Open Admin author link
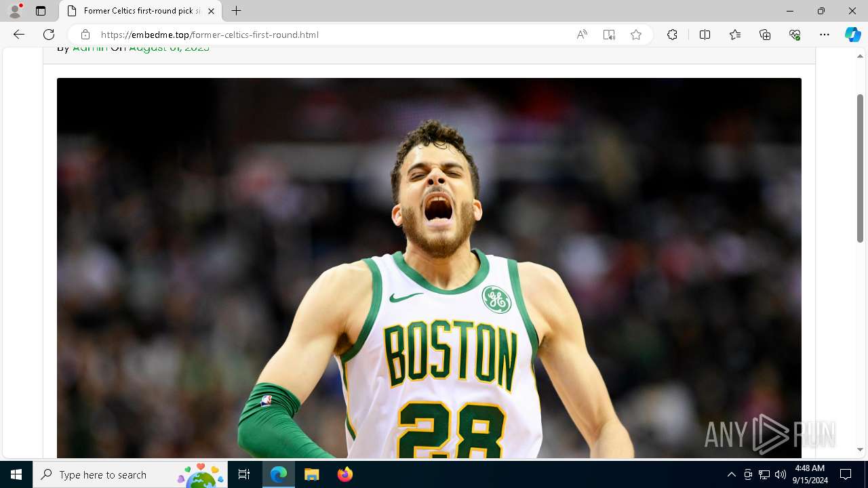The height and width of the screenshot is (488, 868). (x=90, y=48)
